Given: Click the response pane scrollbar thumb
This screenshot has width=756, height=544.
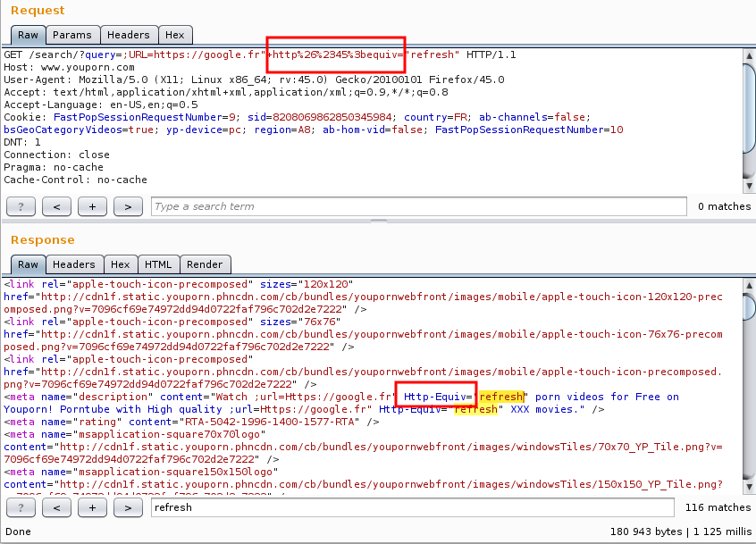Looking at the screenshot, I should (749, 306).
